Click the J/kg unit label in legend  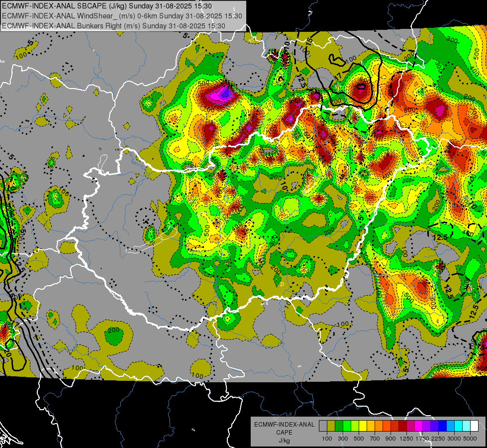(x=284, y=441)
